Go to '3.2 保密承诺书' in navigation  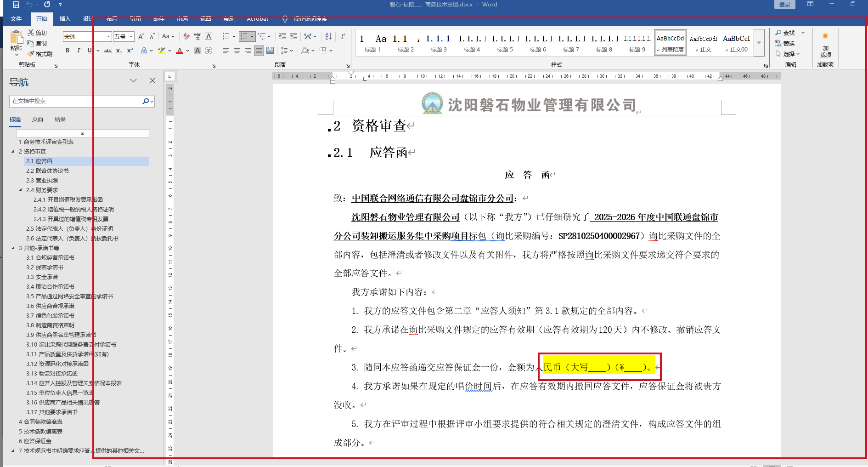[45, 268]
